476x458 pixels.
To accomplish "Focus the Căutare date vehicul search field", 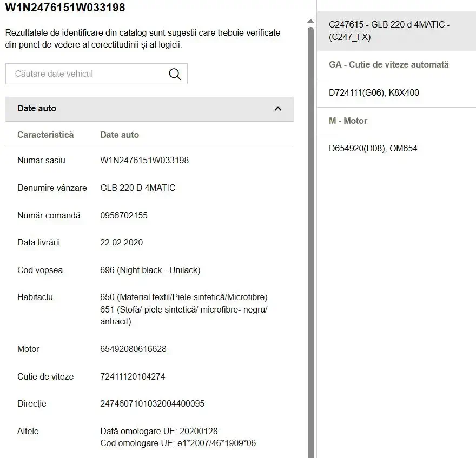I will 96,74.
